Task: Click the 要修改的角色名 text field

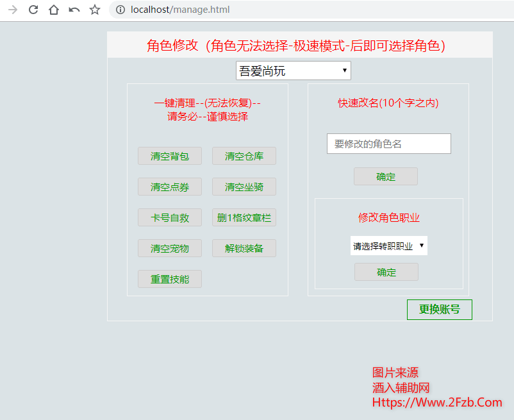Action: click(388, 144)
